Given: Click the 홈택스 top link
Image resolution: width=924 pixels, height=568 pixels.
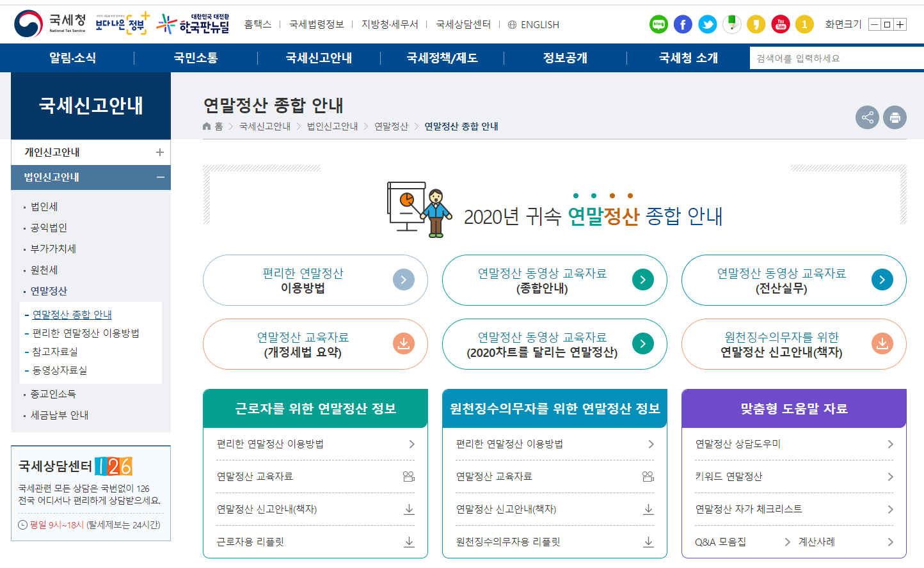Looking at the screenshot, I should pyautogui.click(x=258, y=24).
